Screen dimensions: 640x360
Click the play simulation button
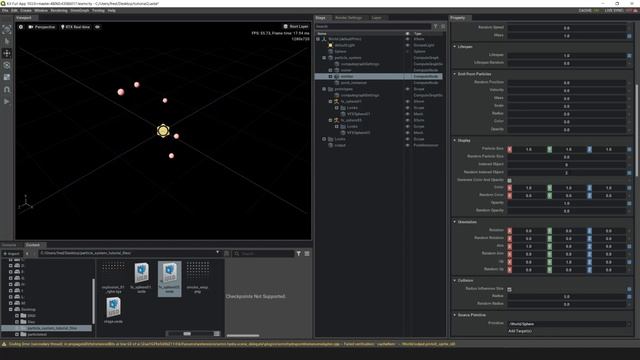point(7,101)
